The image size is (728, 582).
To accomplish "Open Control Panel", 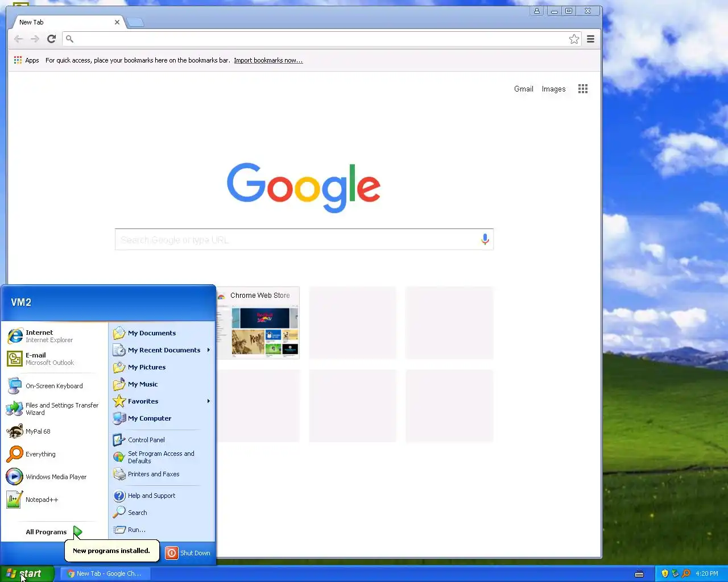I will 162,440.
